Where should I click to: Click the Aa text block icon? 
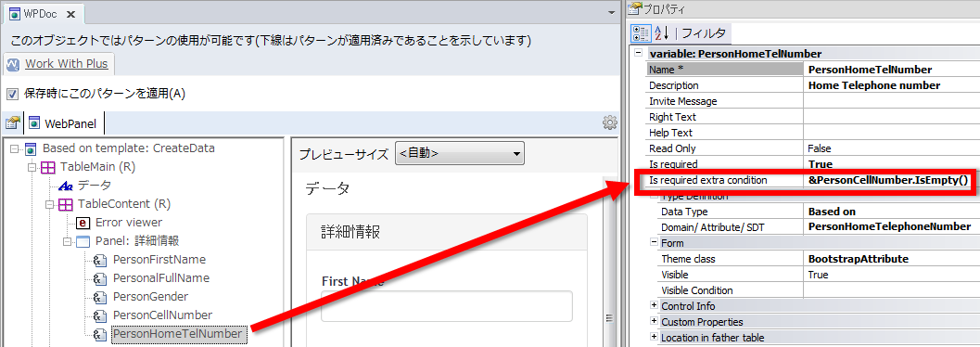click(66, 186)
